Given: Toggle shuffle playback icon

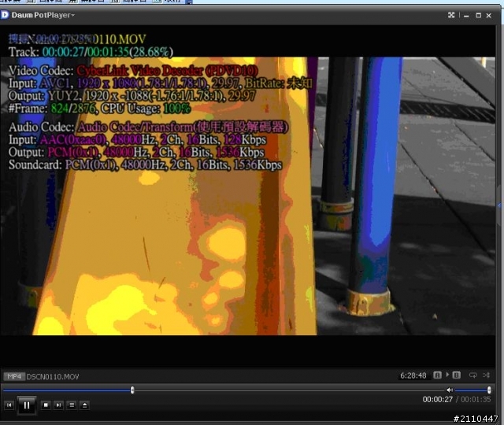Looking at the screenshot, I should coord(487,375).
